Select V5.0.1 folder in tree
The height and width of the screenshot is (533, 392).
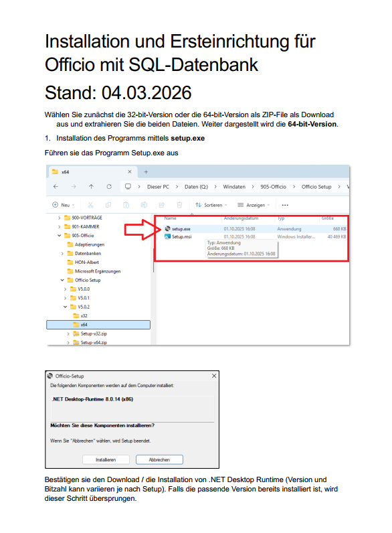click(80, 298)
